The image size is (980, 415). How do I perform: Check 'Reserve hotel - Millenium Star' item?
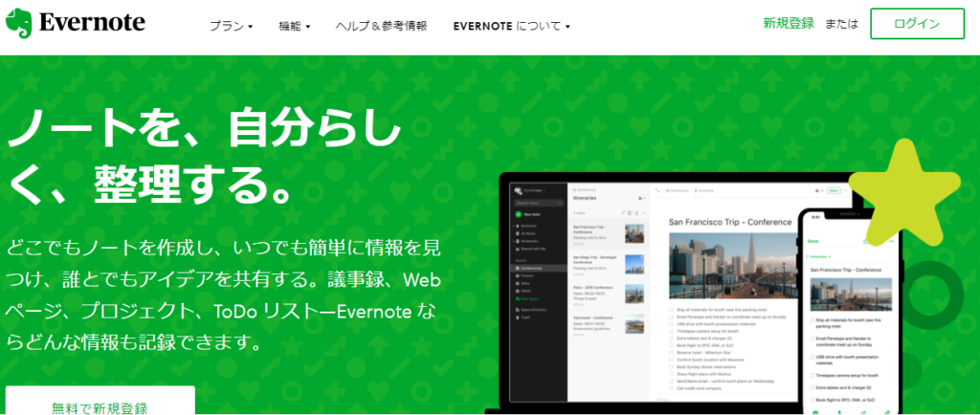point(671,352)
